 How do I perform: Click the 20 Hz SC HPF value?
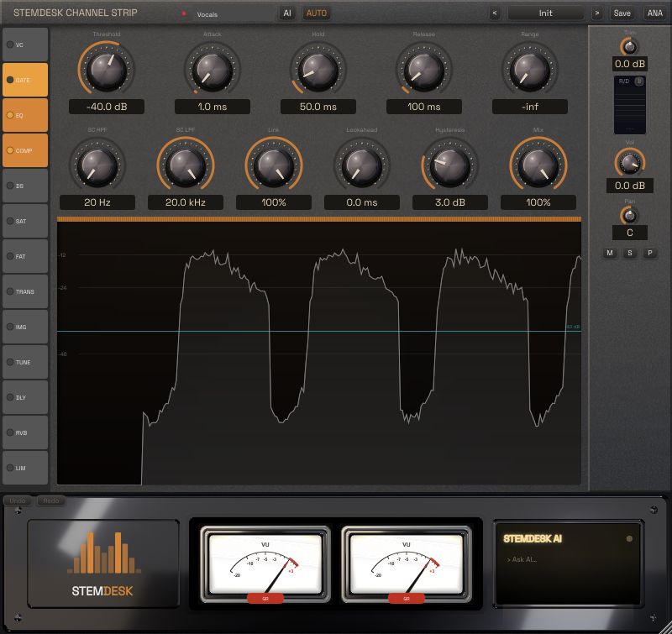(97, 202)
